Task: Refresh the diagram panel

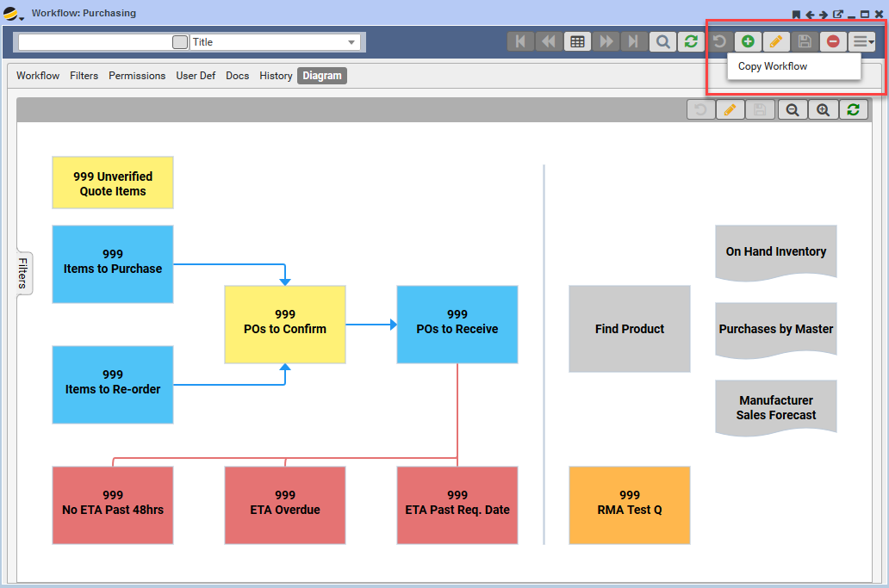Action: click(x=853, y=109)
